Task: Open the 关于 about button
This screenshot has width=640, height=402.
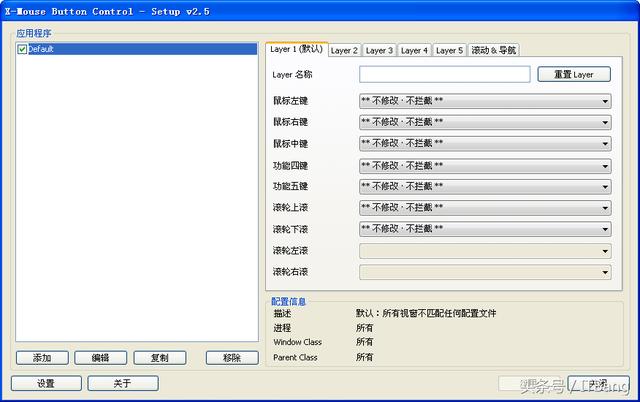Action: [123, 383]
